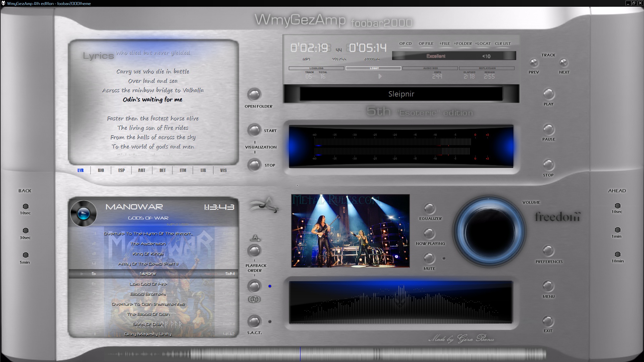The image size is (644, 362).
Task: Switch to the LIB tab
Action: [203, 170]
